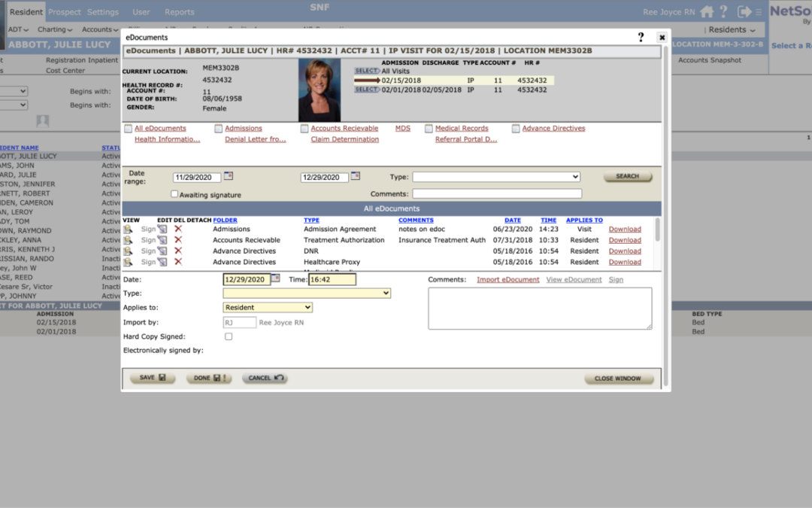Click into the Comments text area
The image size is (812, 508).
tap(540, 308)
